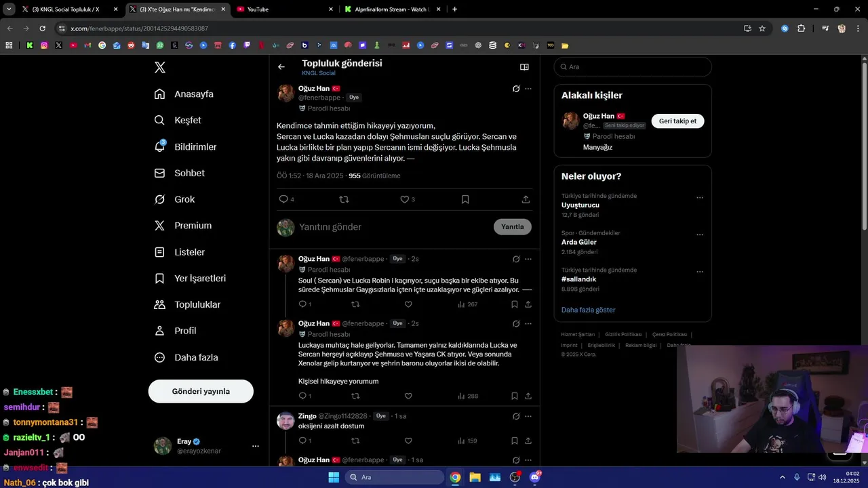
Task: Like the reply ending 'Kişisel hikayeye yorumum'
Action: point(408,396)
